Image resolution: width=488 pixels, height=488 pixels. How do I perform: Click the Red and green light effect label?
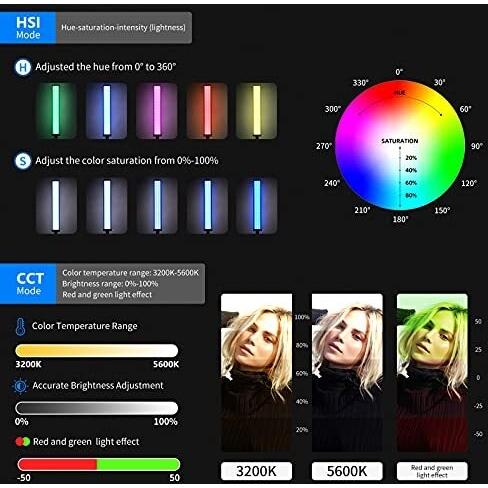[x=432, y=471]
